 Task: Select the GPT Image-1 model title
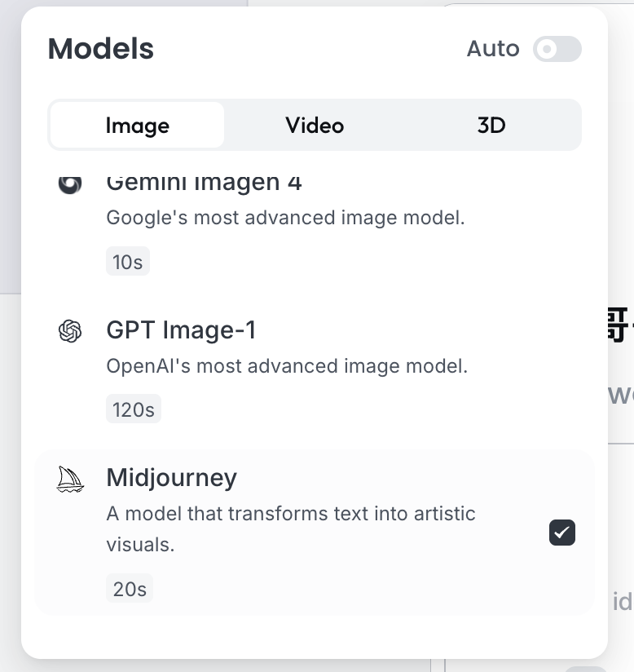pos(181,330)
